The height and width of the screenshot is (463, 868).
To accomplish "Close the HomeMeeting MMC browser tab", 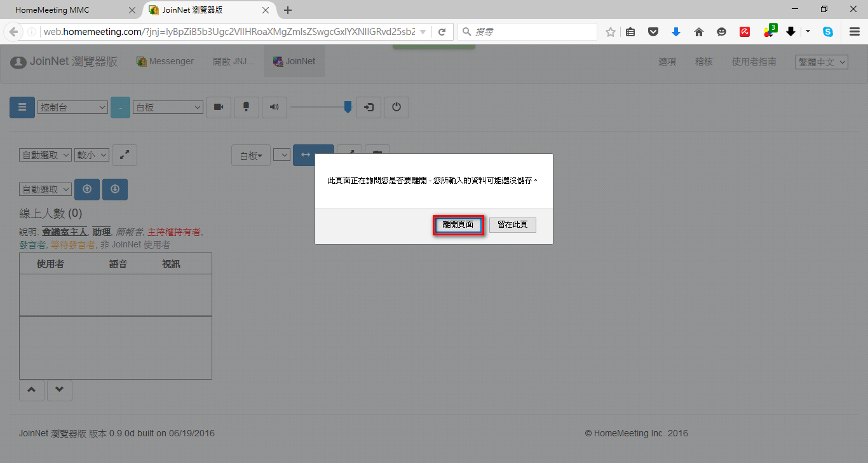I will pos(132,10).
